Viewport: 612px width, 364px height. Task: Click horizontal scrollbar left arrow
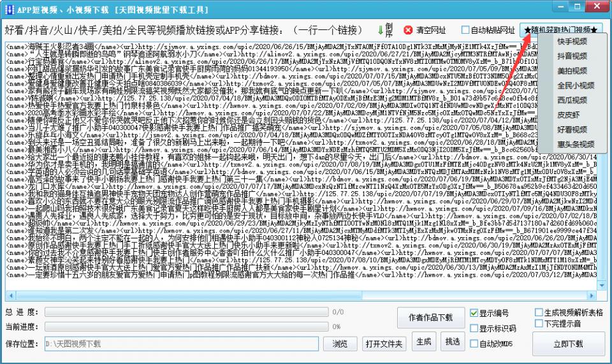click(11, 295)
